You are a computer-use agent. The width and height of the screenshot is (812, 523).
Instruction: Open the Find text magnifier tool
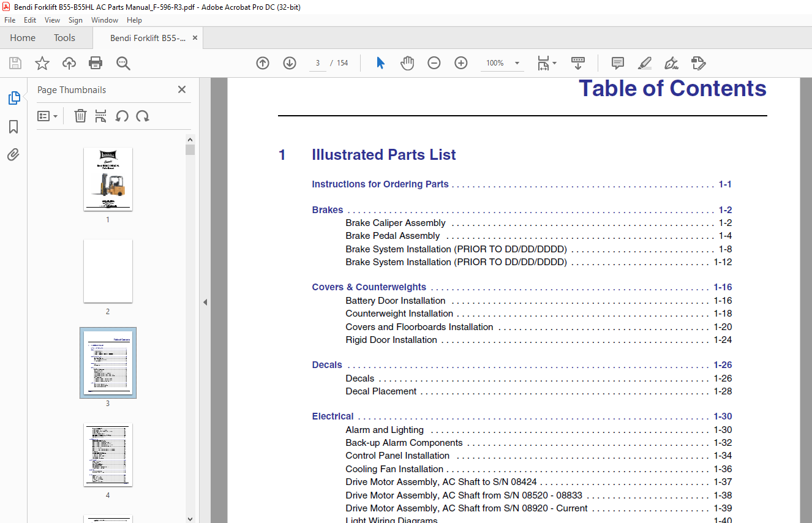[123, 63]
